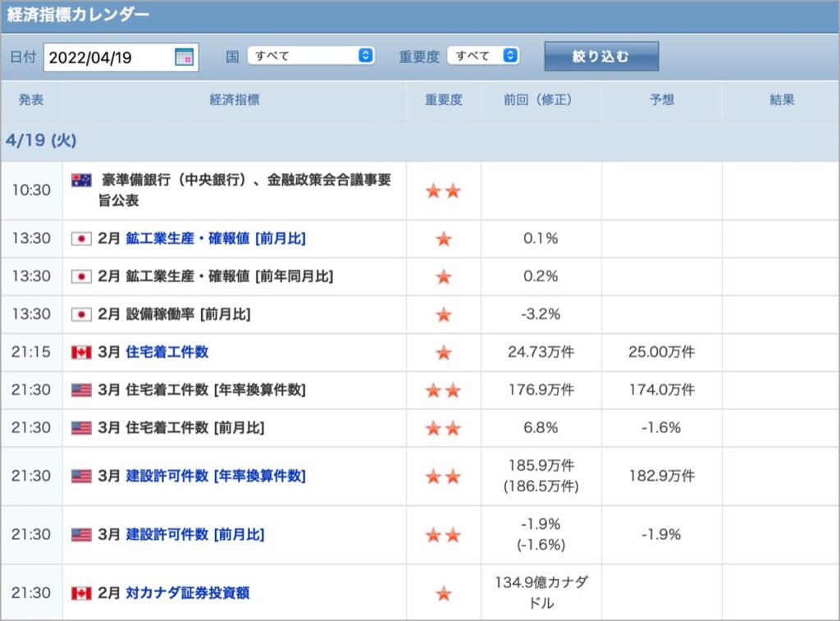The image size is (840, 621).
Task: Click the 設備稼働率 [前月比] text
Action: pos(188,314)
